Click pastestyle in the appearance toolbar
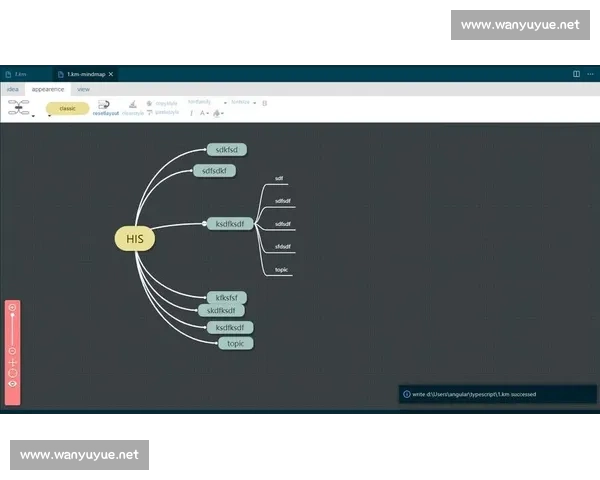600x480 pixels. tap(163, 112)
